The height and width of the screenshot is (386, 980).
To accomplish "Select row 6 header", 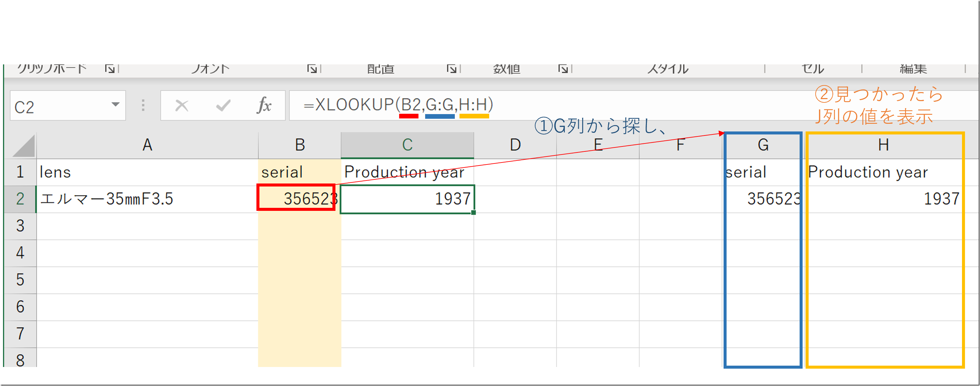I will coord(20,307).
